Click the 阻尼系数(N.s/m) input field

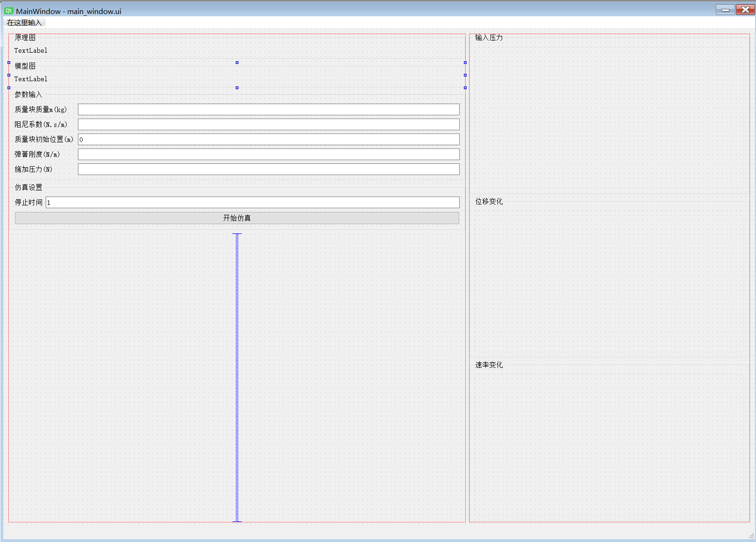point(268,125)
